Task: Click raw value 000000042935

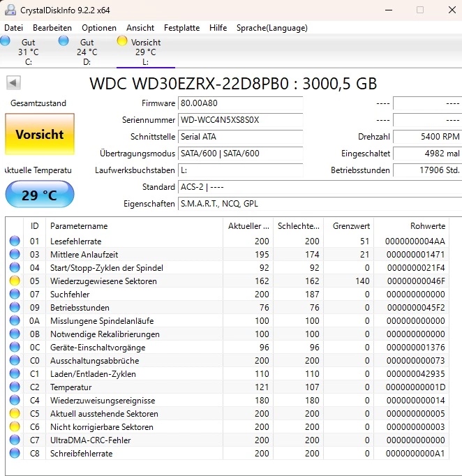Action: [x=416, y=374]
